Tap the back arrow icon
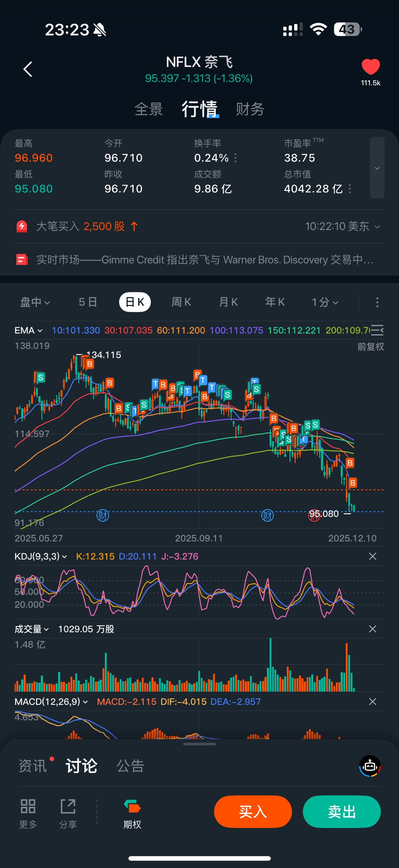Image resolution: width=399 pixels, height=868 pixels. click(28, 69)
